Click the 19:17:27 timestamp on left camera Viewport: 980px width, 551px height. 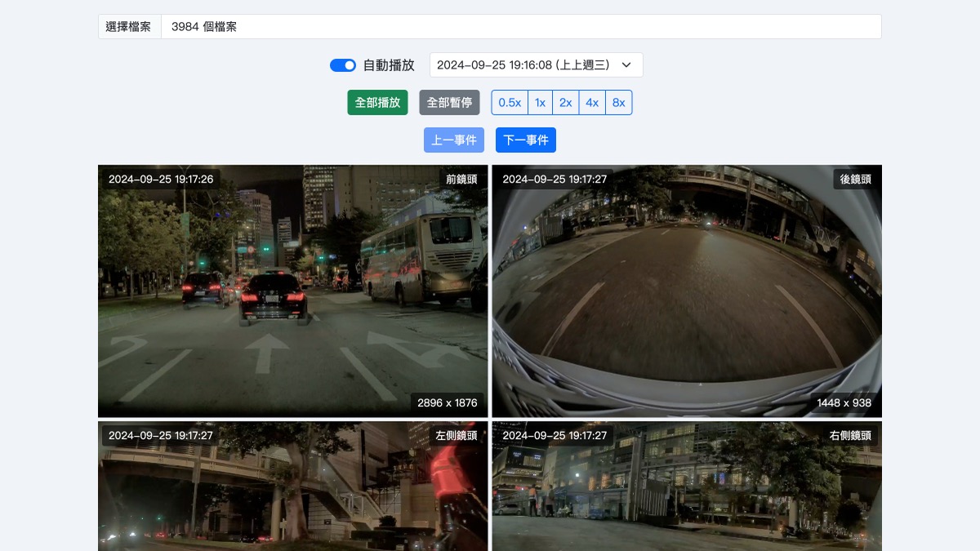[161, 436]
